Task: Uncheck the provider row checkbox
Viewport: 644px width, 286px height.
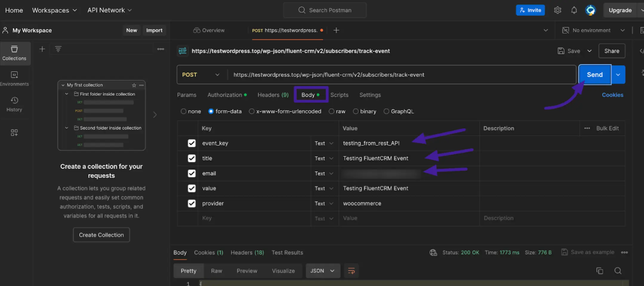Action: coord(191,203)
